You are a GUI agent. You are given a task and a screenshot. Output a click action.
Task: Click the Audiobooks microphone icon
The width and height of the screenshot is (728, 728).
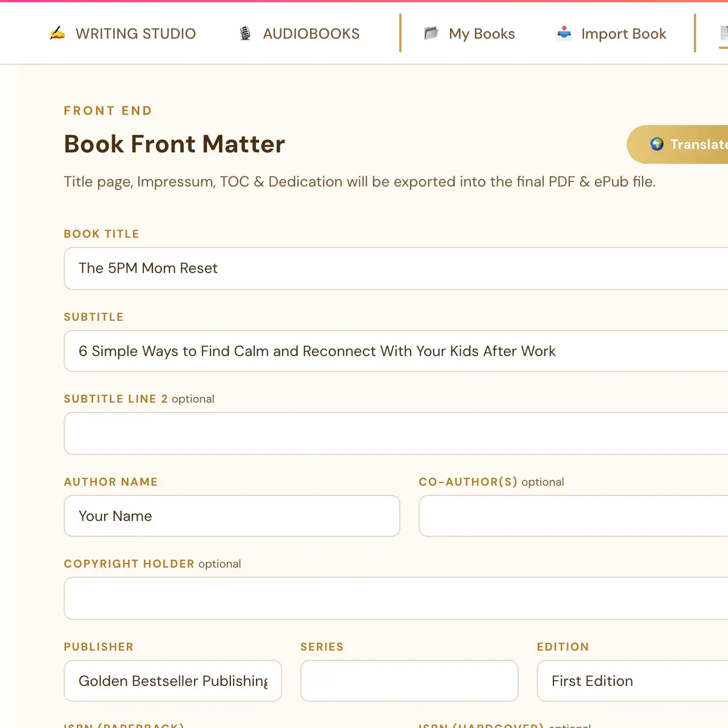245,34
